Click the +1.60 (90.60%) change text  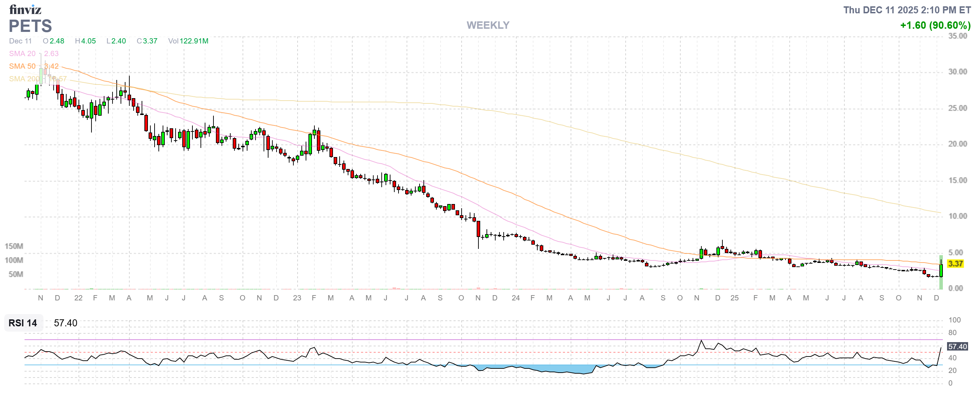pyautogui.click(x=935, y=26)
